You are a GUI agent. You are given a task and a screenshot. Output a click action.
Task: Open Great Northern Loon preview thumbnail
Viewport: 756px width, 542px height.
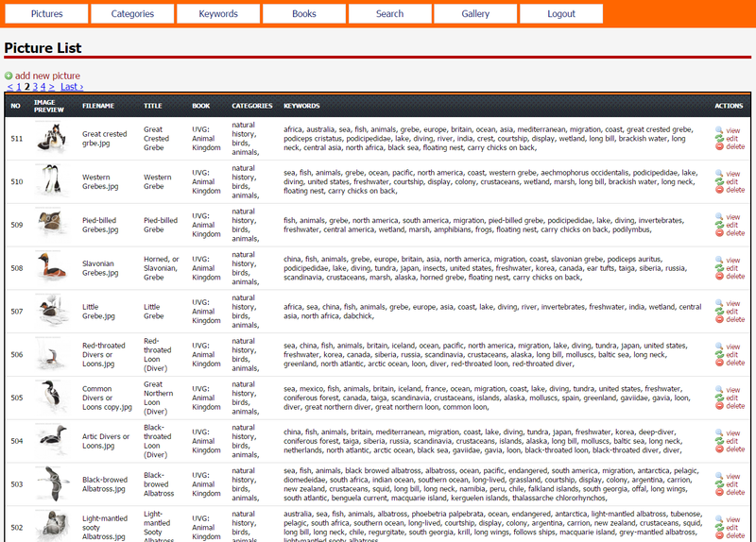(52, 398)
